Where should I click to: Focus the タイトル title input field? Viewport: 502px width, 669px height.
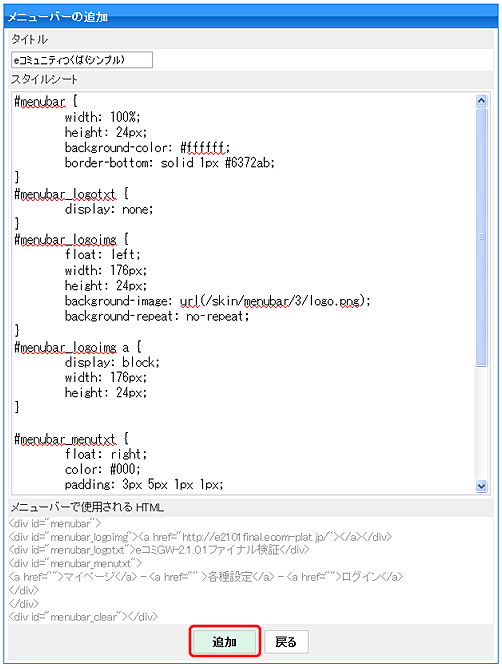point(82,60)
